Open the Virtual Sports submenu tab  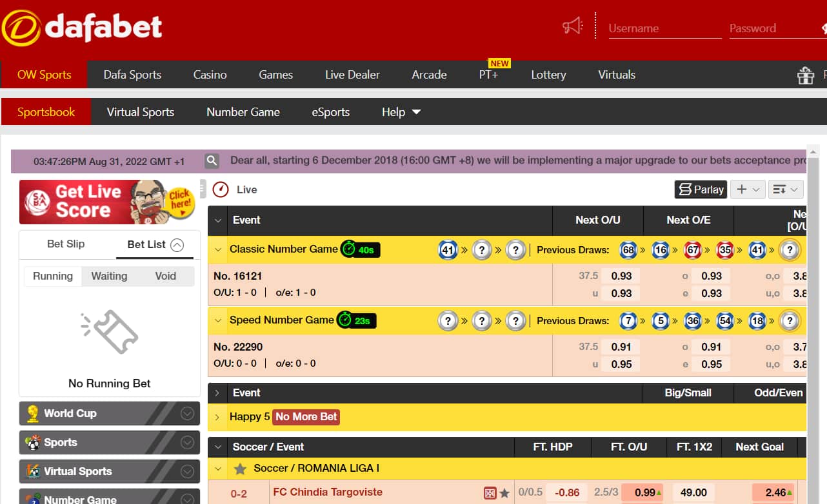coord(141,112)
